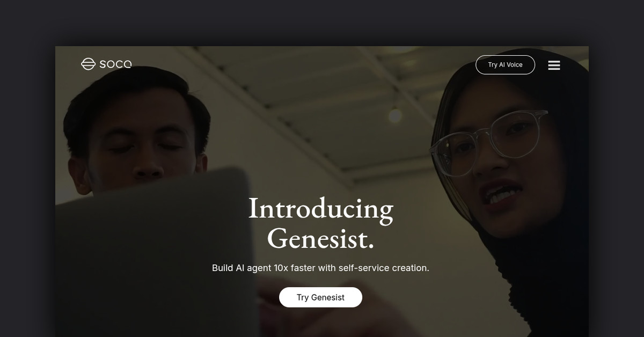Screen dimensions: 644x337
Task: Click the "self-service creation" phrase
Action: (x=384, y=268)
